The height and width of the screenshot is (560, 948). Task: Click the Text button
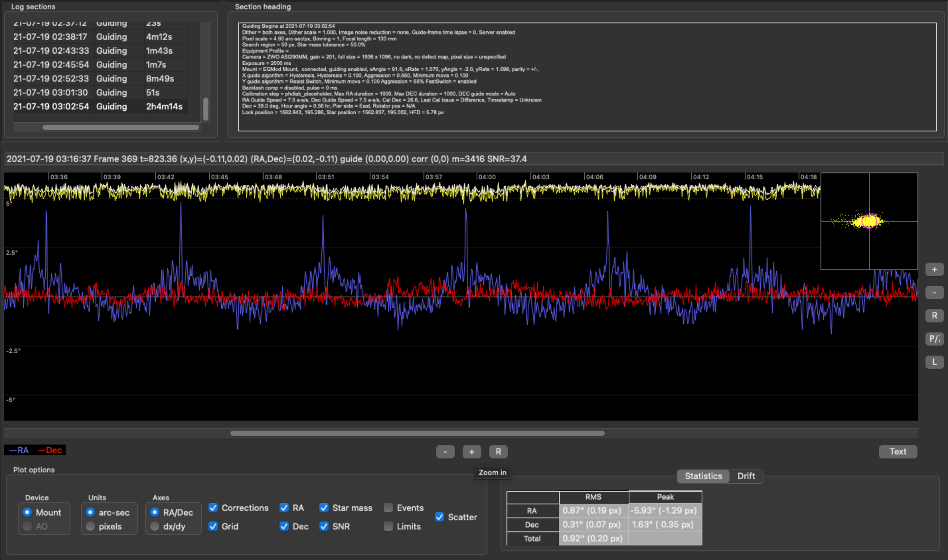898,452
